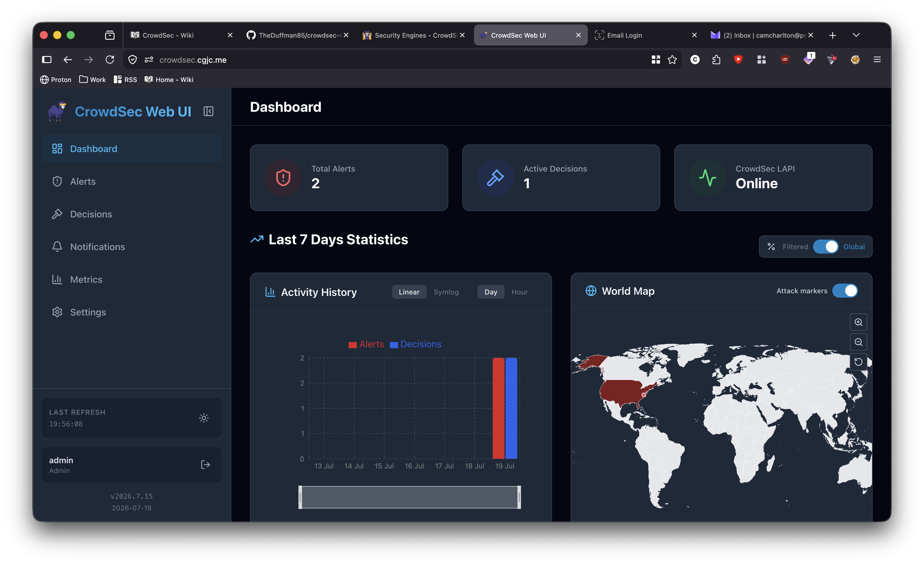The width and height of the screenshot is (924, 565).
Task: Zoom out on the World Map
Action: coord(858,342)
